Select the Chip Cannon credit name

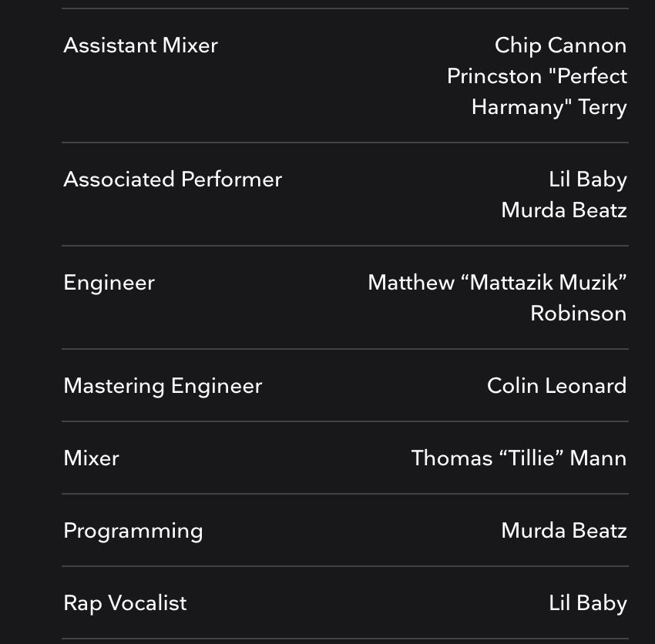point(560,45)
